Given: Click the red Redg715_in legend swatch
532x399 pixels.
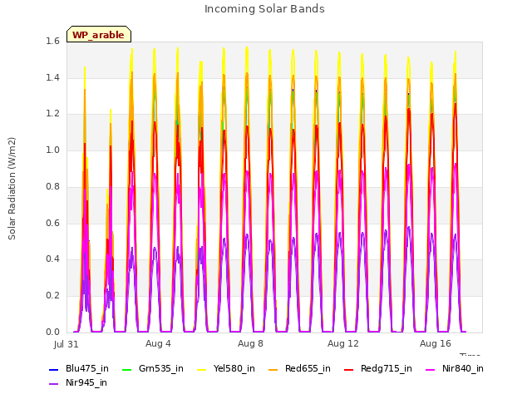Looking at the screenshot, I should click(x=349, y=369).
